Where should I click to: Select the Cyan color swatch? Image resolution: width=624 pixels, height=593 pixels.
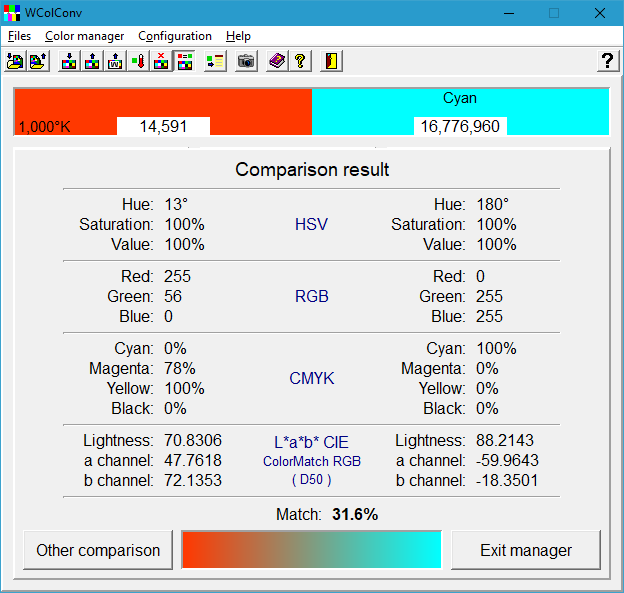coord(460,101)
